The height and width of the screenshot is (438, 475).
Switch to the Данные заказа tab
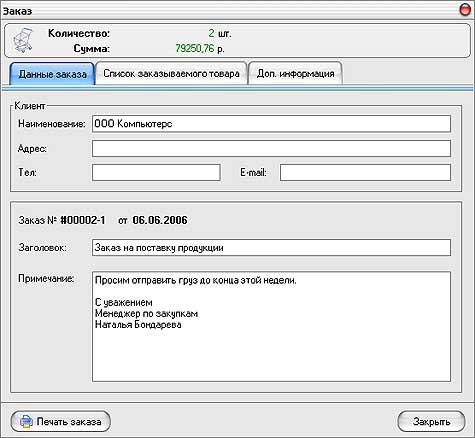coord(52,74)
